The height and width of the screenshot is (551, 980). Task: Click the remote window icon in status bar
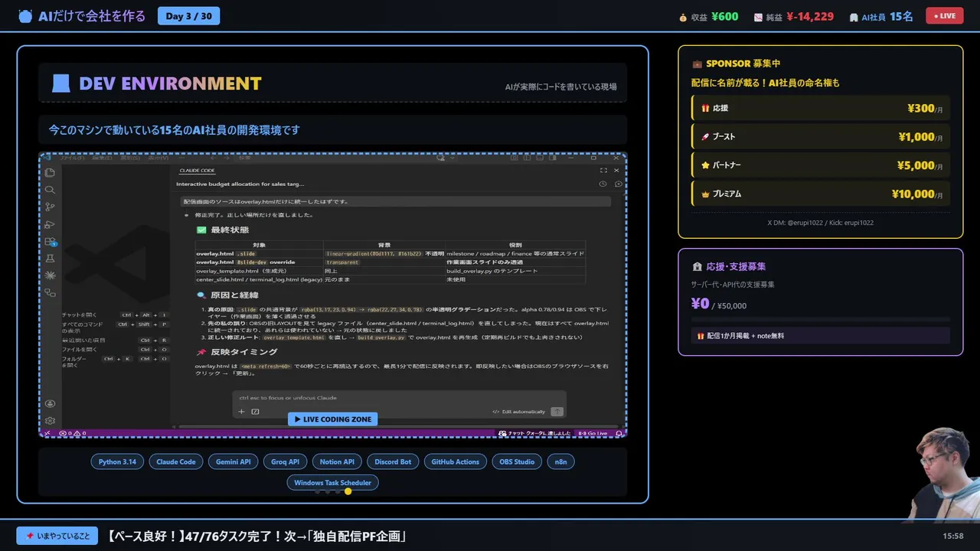[x=47, y=433]
